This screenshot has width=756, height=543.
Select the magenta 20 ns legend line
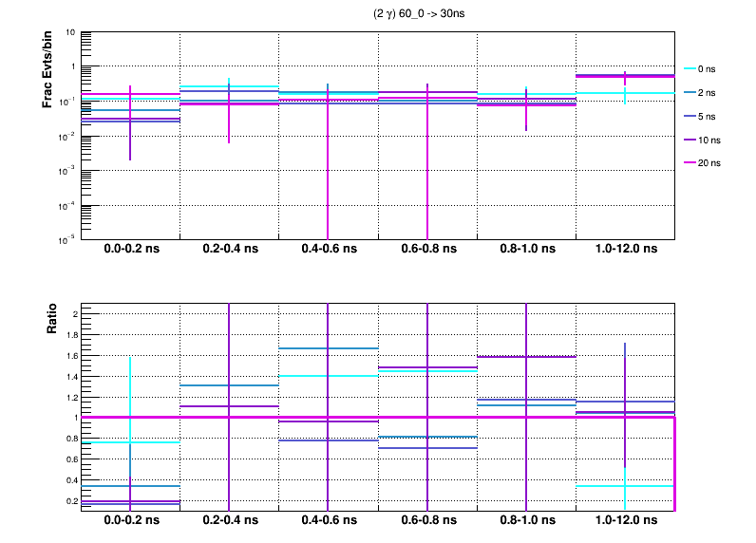point(686,163)
